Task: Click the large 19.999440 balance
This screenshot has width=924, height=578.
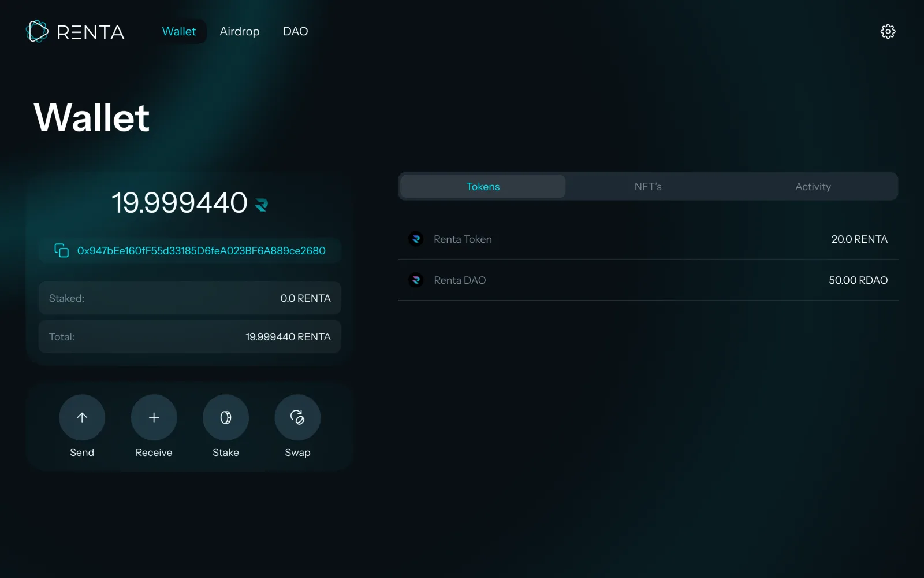Action: coord(180,203)
